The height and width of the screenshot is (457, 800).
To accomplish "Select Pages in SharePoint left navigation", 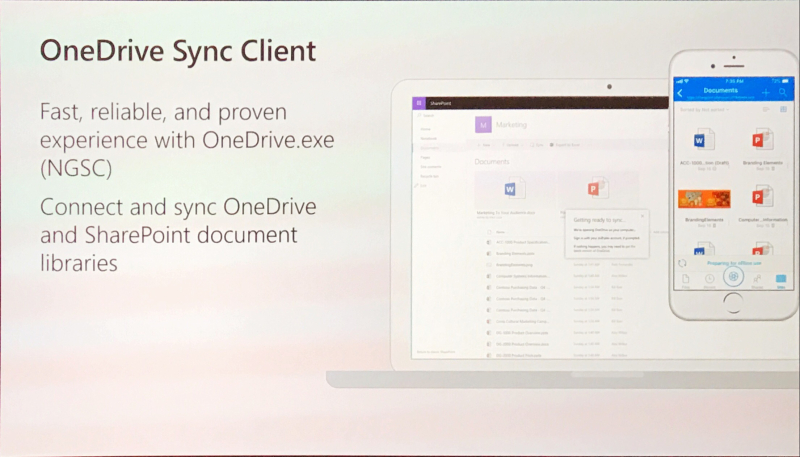I will (x=426, y=158).
